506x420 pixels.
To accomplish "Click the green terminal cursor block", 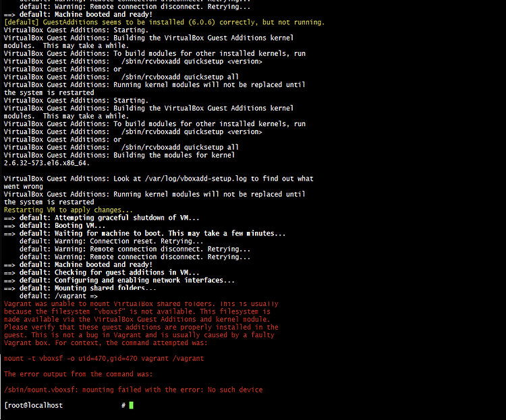I will pos(132,405).
